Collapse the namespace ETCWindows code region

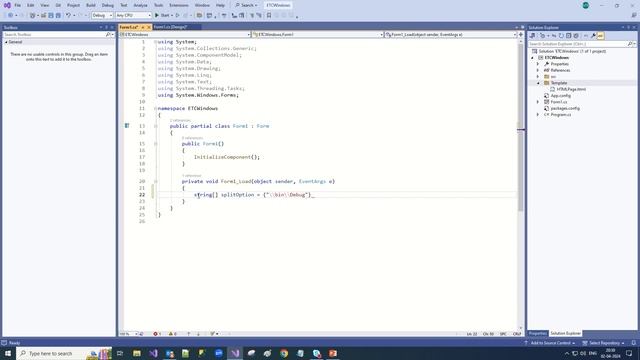pos(156,109)
